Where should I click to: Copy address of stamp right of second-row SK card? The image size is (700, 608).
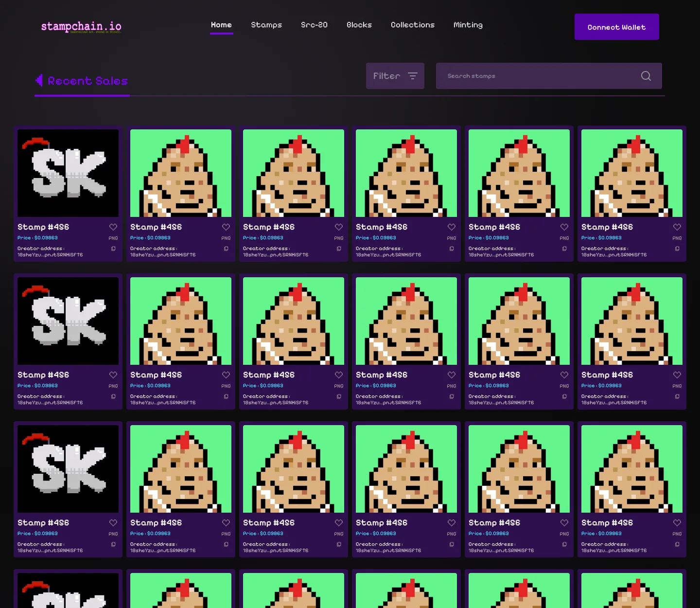[x=226, y=396]
